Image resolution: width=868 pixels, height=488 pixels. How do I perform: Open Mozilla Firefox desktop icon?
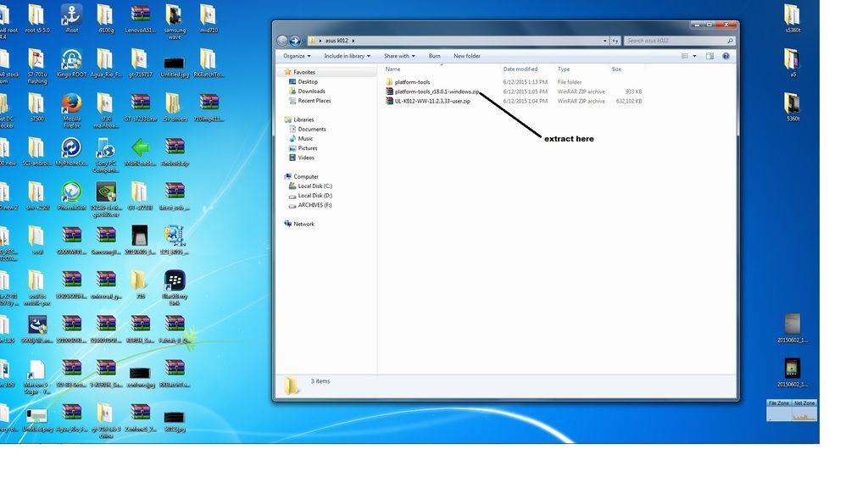coord(71,107)
